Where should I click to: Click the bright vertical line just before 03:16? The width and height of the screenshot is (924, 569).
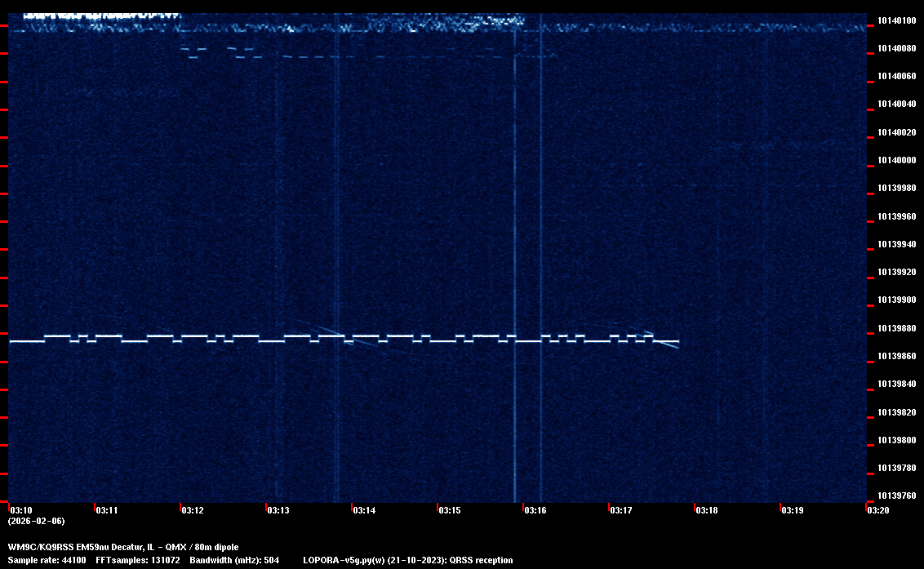pyautogui.click(x=515, y=245)
